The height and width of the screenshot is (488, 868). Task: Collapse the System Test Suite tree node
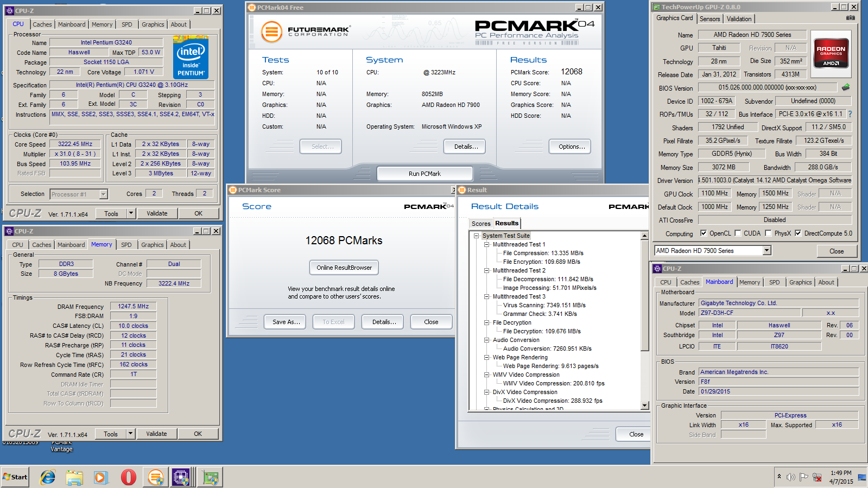[x=476, y=236]
